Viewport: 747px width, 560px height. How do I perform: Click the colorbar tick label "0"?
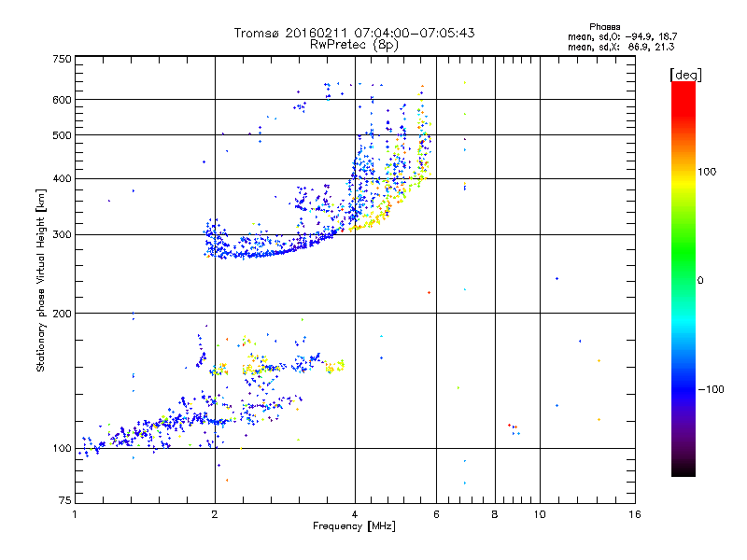point(700,281)
